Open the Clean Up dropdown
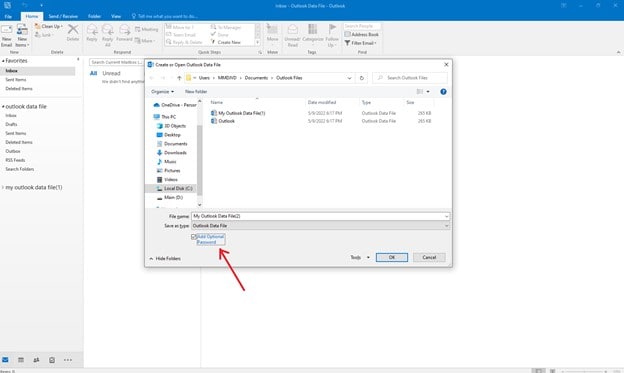 tap(49, 26)
